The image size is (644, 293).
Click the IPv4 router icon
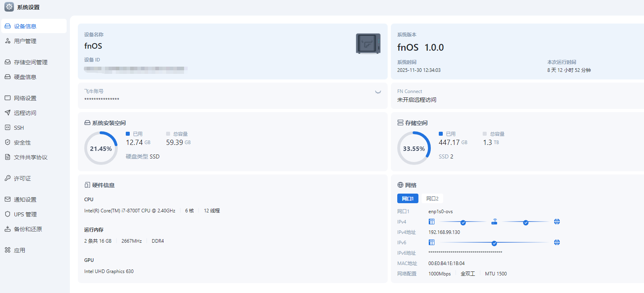[494, 222]
